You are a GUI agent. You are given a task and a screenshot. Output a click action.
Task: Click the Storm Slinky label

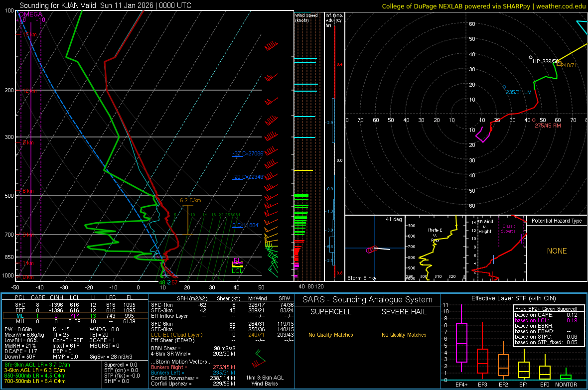361,278
